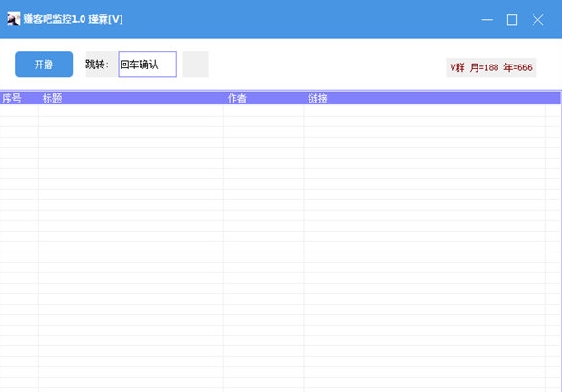562x392 pixels.
Task: Focus the 回车确认 jump input field
Action: (x=147, y=65)
